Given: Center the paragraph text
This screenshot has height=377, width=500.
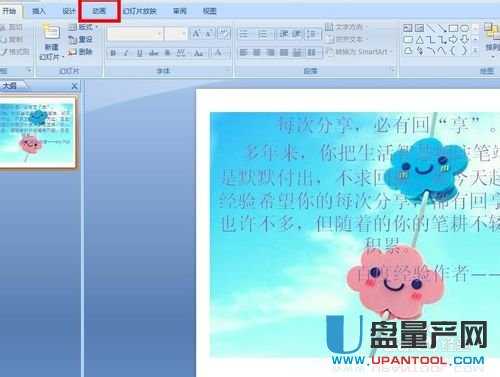Looking at the screenshot, I should 257,52.
